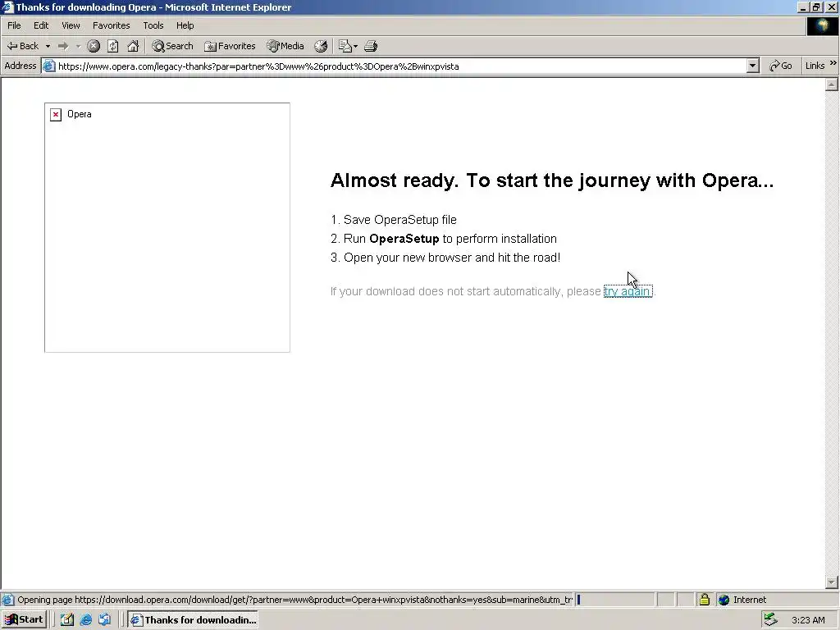Click the broken Opera image placeholder icon
The image size is (840, 630).
tap(56, 115)
